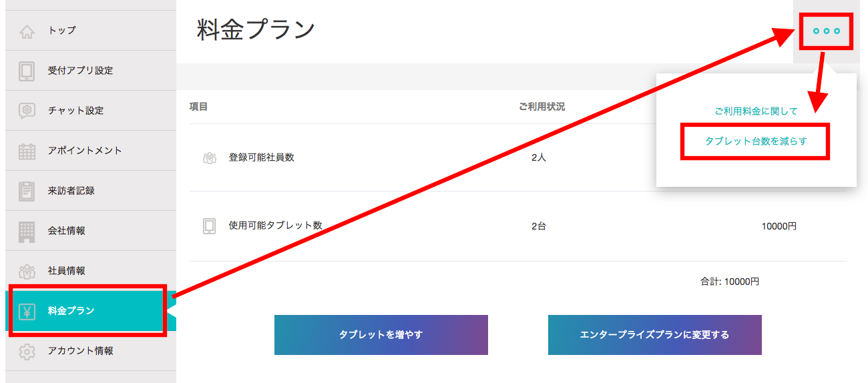The width and height of the screenshot is (868, 383).
Task: Click the tablet icon in 使用可能タブレット数 row
Action: click(210, 226)
